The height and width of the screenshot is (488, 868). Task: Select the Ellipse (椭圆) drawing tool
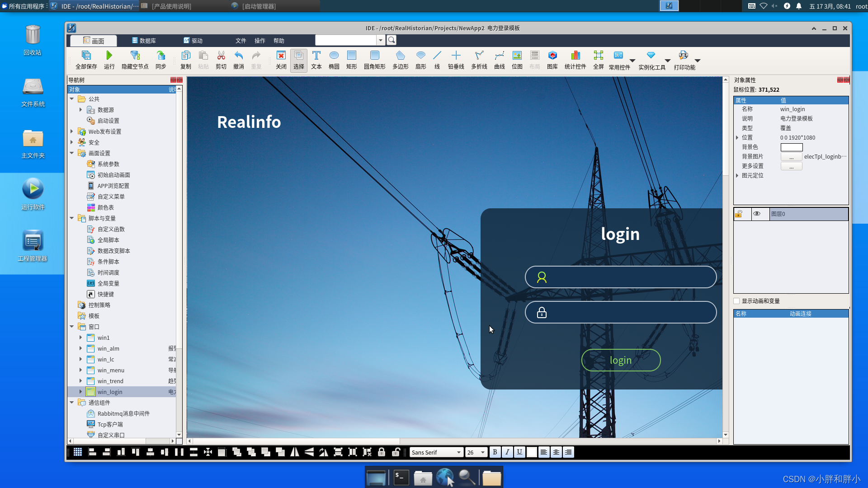334,60
